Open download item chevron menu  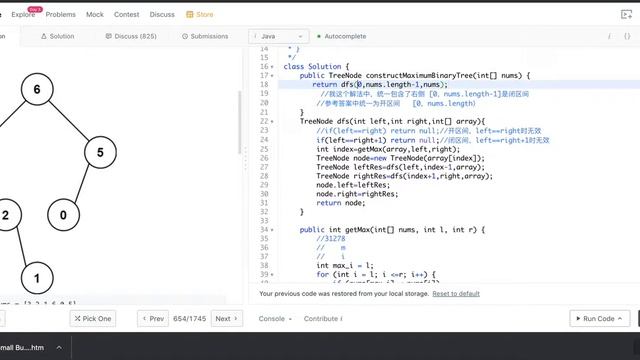point(59,348)
